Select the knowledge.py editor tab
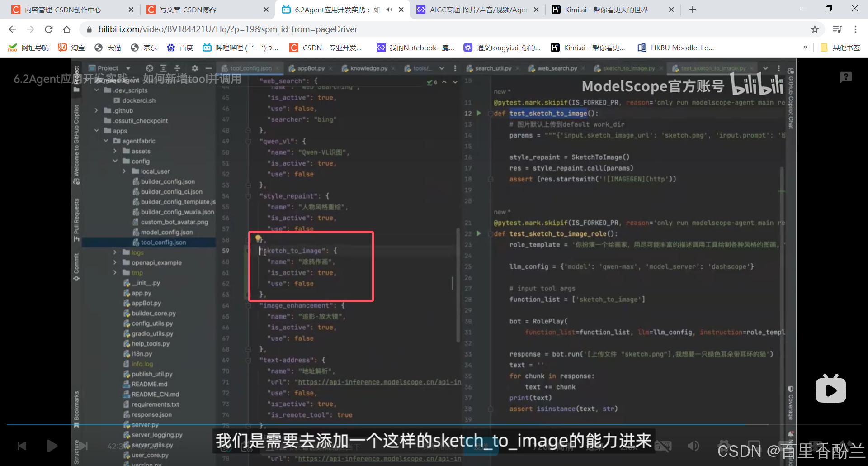Viewport: 868px width, 466px height. click(x=368, y=68)
